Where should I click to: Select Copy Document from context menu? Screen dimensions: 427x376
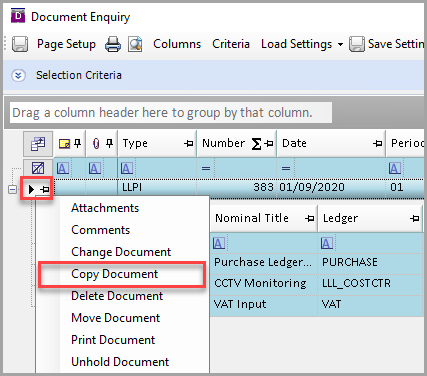click(115, 274)
